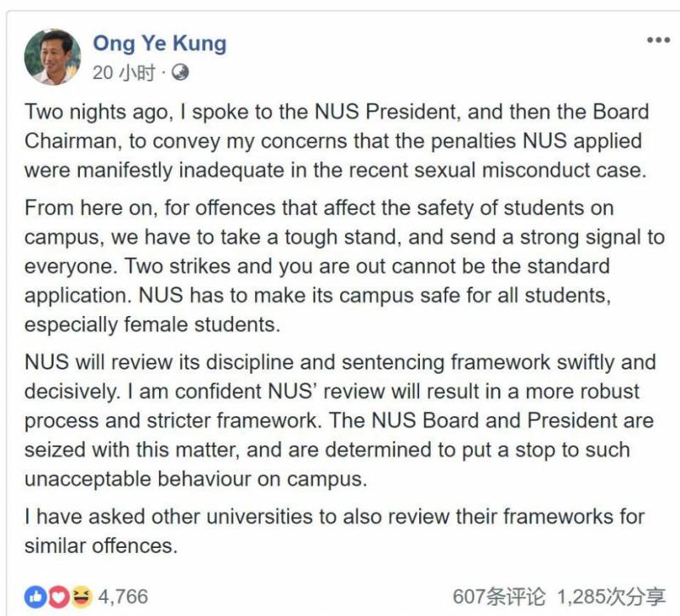Click the line 'unacceptable behaviour on campus.'
The height and width of the screenshot is (616, 680).
[195, 478]
